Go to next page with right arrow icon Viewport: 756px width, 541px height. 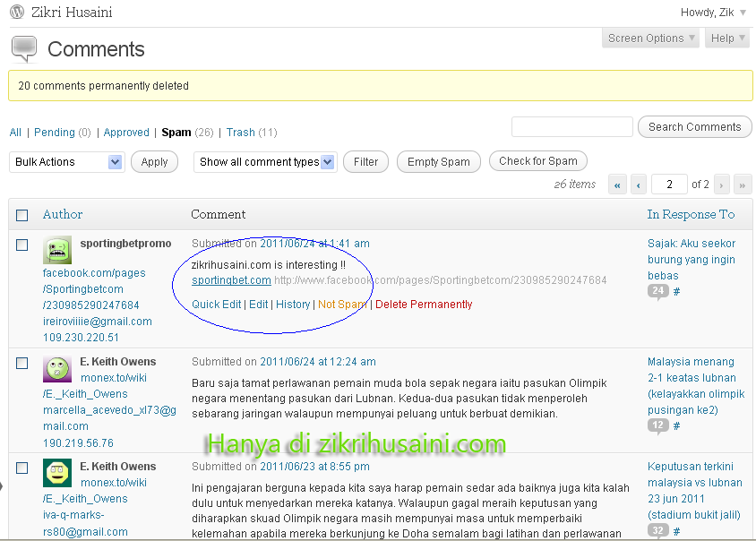point(722,184)
